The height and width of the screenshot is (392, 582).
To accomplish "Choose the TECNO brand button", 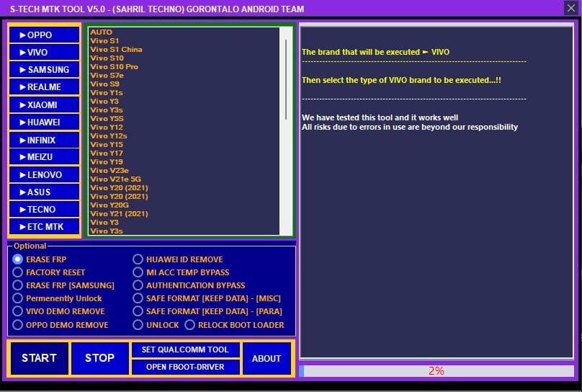I will tap(44, 210).
